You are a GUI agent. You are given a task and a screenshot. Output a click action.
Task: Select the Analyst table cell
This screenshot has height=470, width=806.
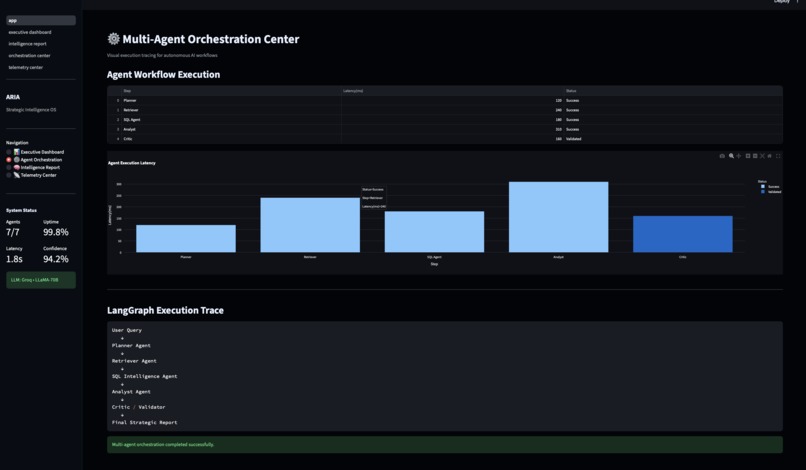[231, 129]
